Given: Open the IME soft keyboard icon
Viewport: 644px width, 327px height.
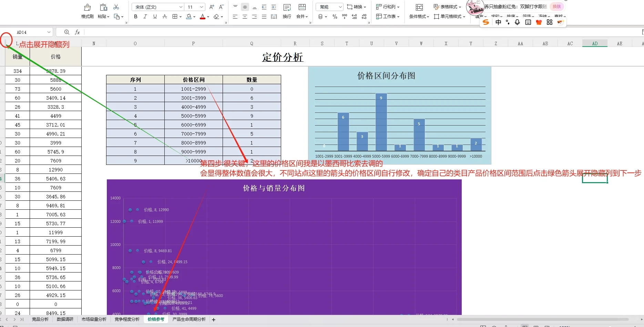Looking at the screenshot, I should 528,22.
